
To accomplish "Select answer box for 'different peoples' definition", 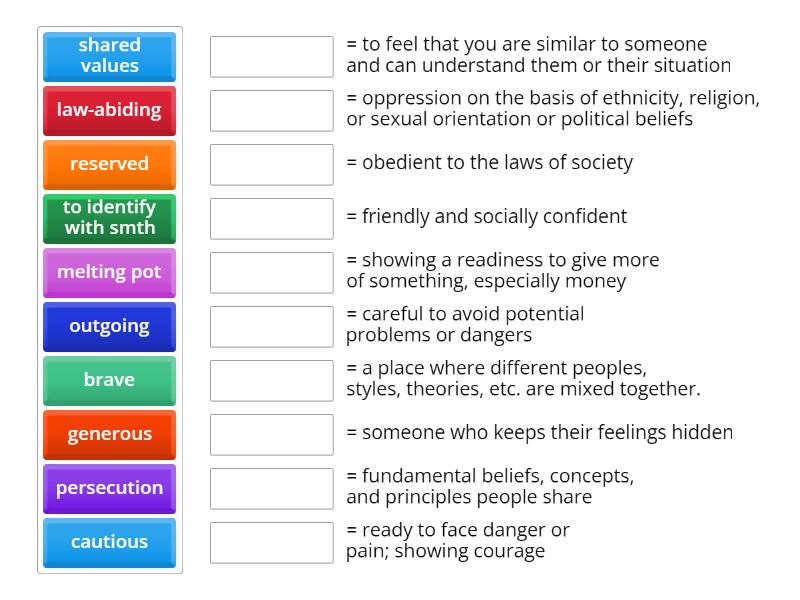I will (x=272, y=381).
